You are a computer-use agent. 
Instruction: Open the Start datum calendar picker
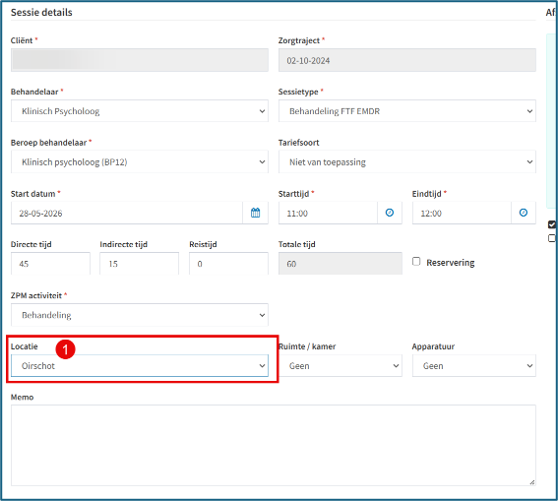pos(256,213)
